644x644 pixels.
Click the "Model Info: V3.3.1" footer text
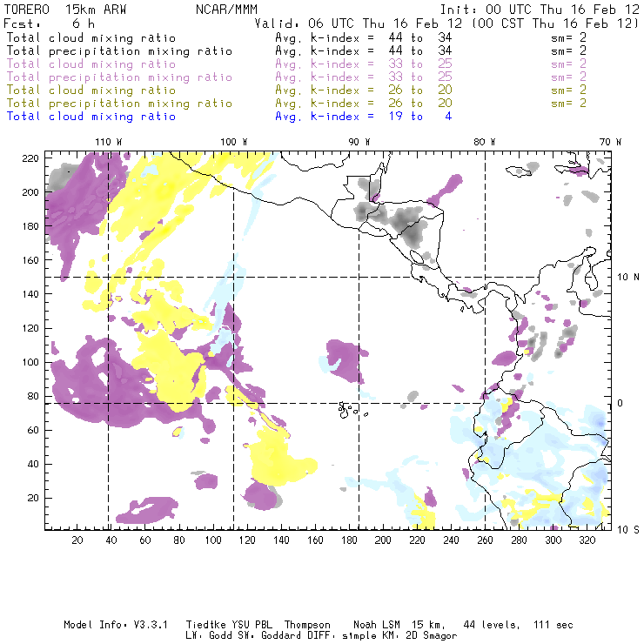point(116,625)
